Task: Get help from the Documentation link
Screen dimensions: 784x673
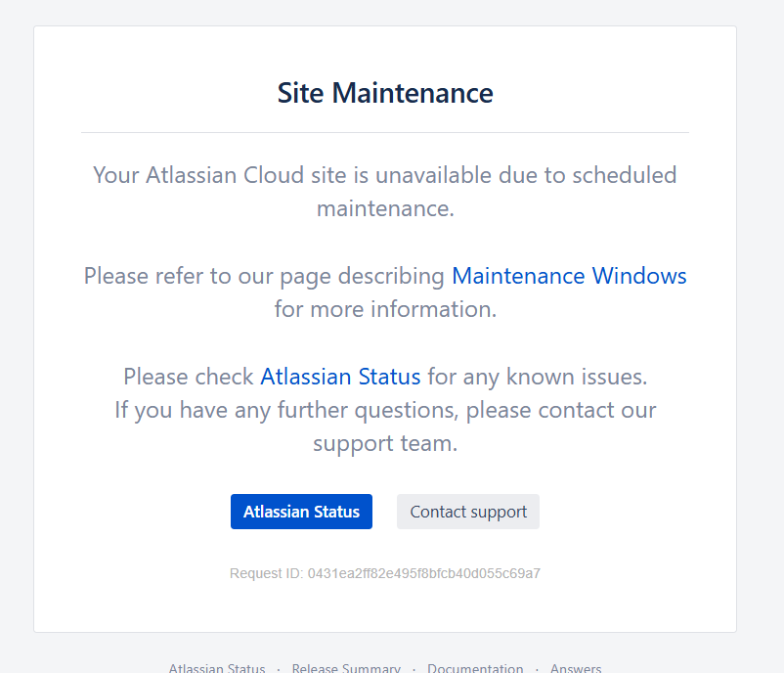Action: 475,667
